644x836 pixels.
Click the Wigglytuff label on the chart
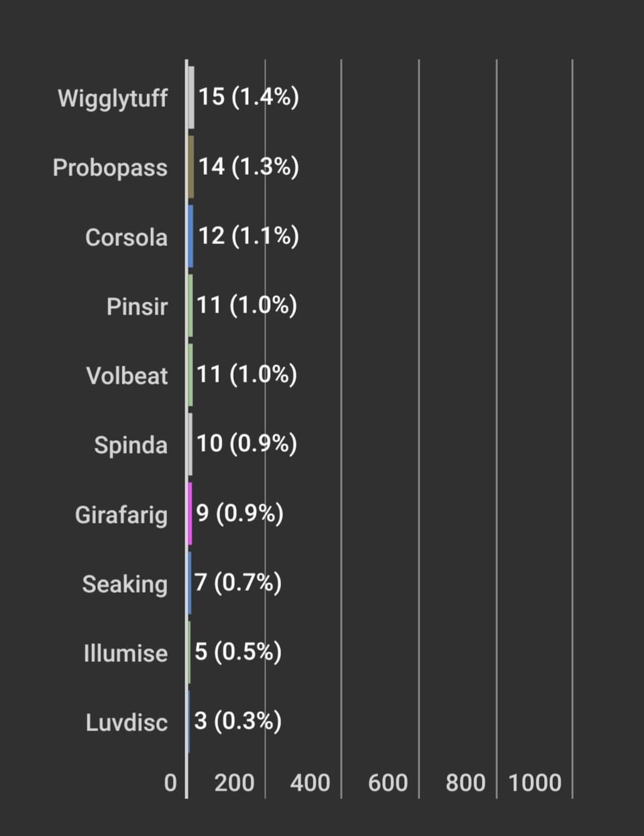[x=113, y=98]
